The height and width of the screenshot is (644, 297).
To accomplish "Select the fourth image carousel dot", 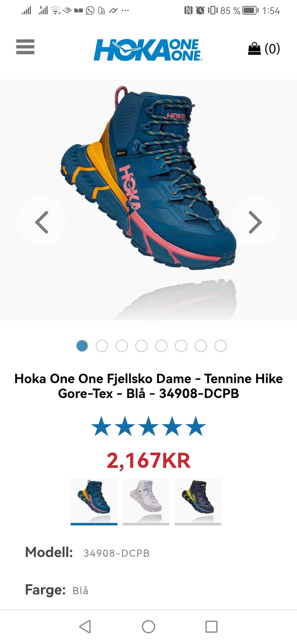I will click(x=141, y=346).
